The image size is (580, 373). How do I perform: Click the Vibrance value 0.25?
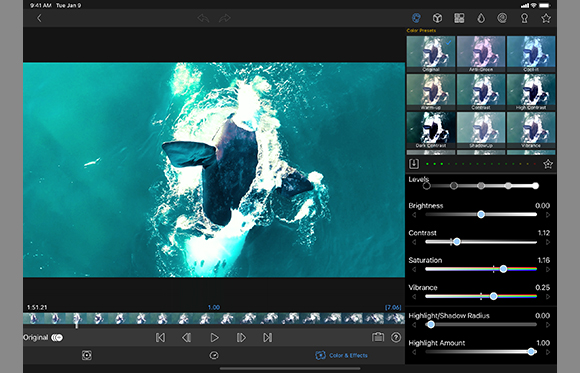coord(543,287)
